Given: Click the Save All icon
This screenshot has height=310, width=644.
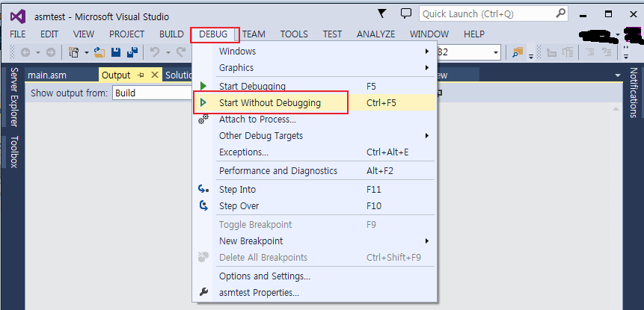Looking at the screenshot, I should click(x=132, y=52).
